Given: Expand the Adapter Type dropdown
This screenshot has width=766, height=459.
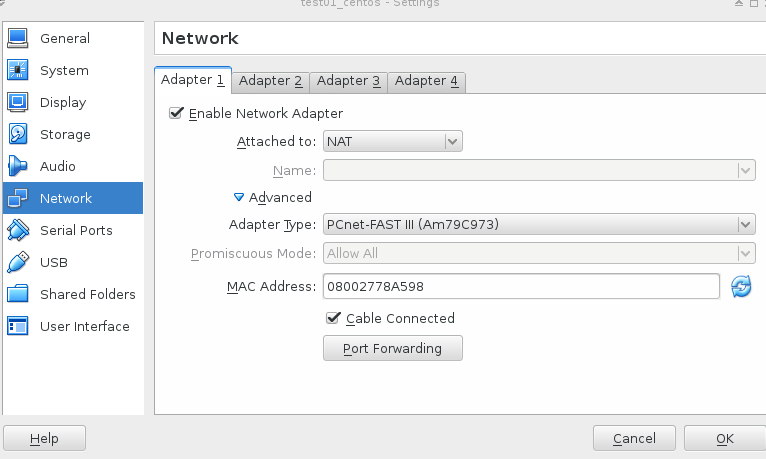Looking at the screenshot, I should tap(539, 224).
